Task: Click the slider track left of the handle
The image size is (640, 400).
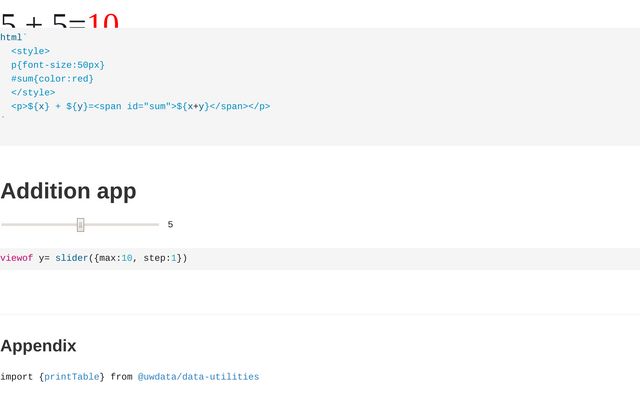Action: tap(39, 224)
